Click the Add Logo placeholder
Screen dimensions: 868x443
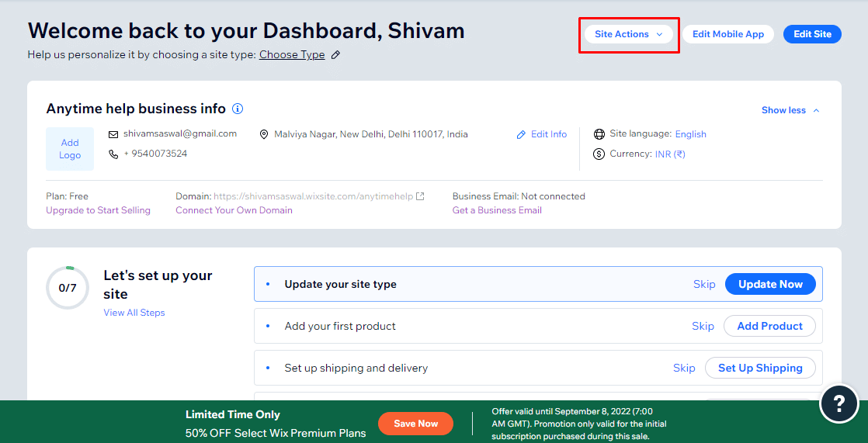(70, 149)
